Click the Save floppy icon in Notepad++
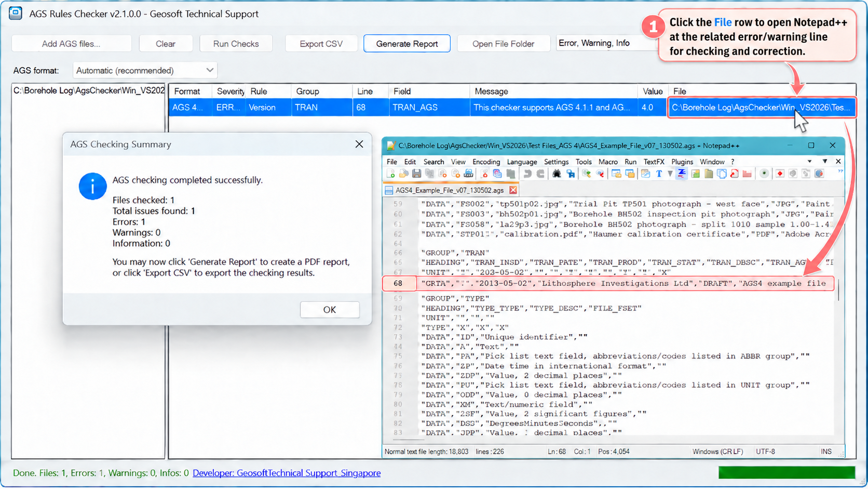The image size is (868, 489). point(416,174)
